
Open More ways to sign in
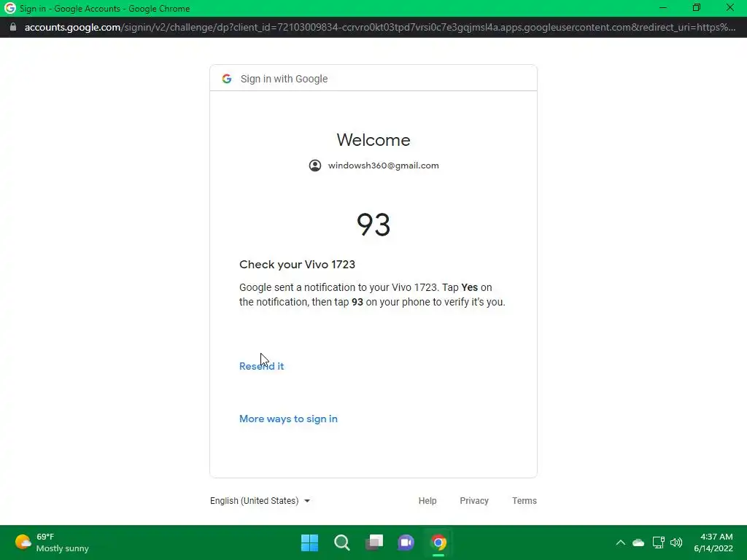tap(288, 419)
